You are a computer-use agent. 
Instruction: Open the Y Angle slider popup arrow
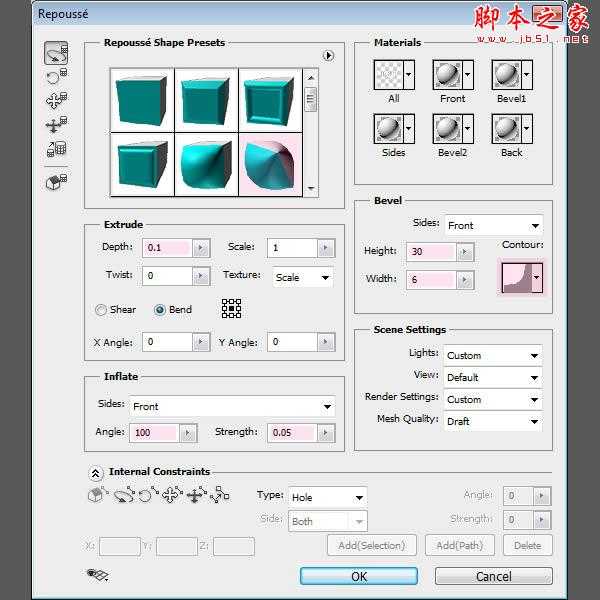pos(326,342)
